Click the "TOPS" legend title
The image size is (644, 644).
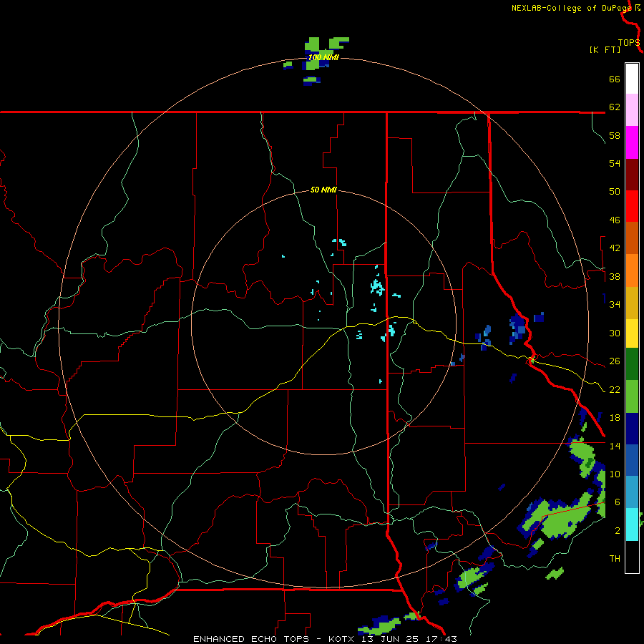point(629,42)
